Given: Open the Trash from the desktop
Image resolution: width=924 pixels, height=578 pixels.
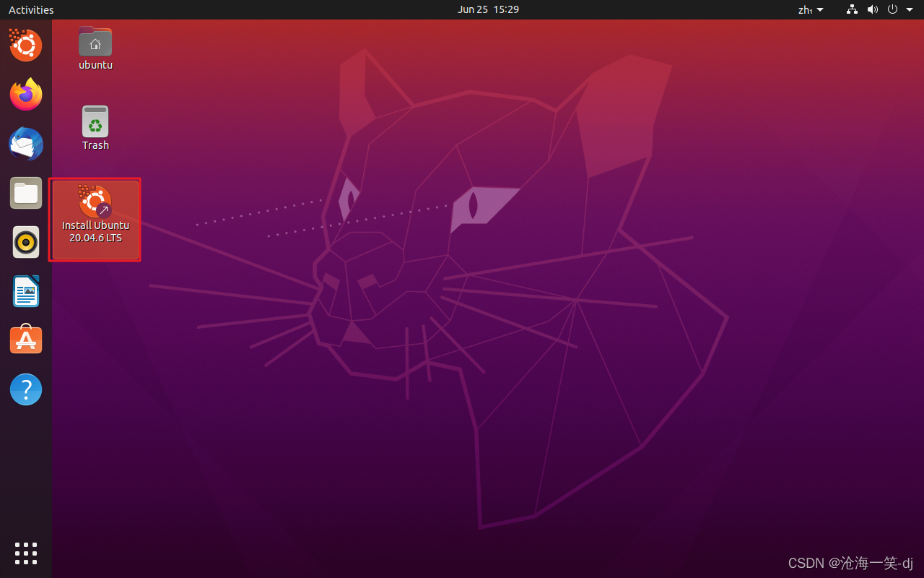Looking at the screenshot, I should [95, 121].
